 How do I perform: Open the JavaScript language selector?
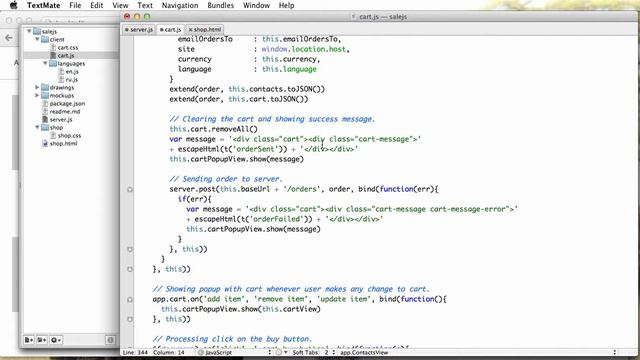tap(235, 352)
